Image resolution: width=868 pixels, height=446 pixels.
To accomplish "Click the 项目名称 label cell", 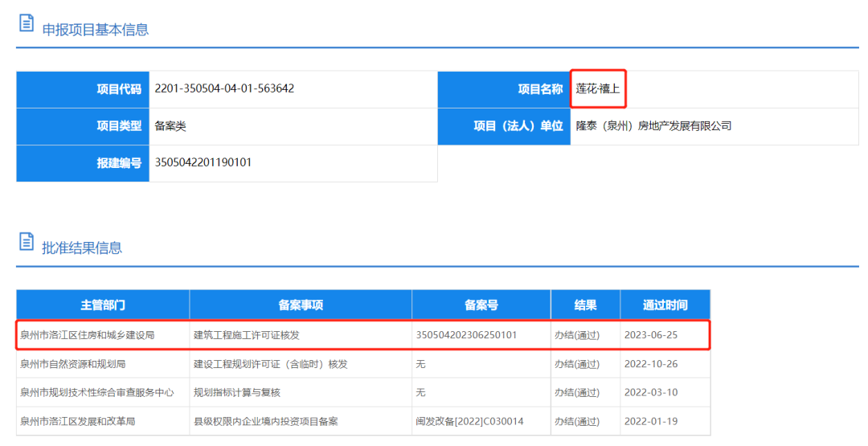I will pos(504,89).
